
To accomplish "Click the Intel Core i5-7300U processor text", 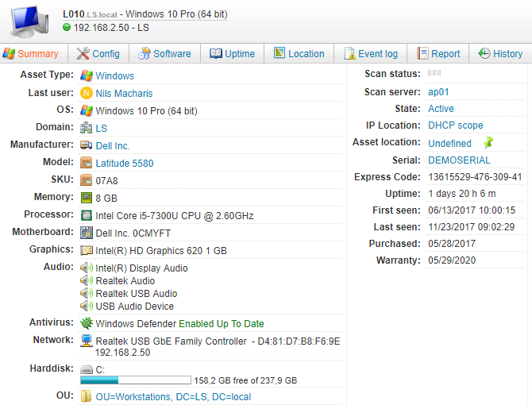I will pyautogui.click(x=175, y=216).
